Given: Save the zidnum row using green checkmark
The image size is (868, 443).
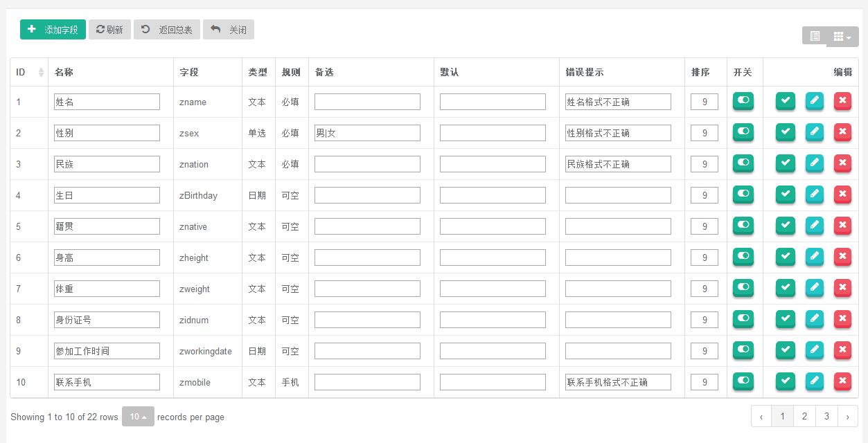Looking at the screenshot, I should (x=785, y=319).
